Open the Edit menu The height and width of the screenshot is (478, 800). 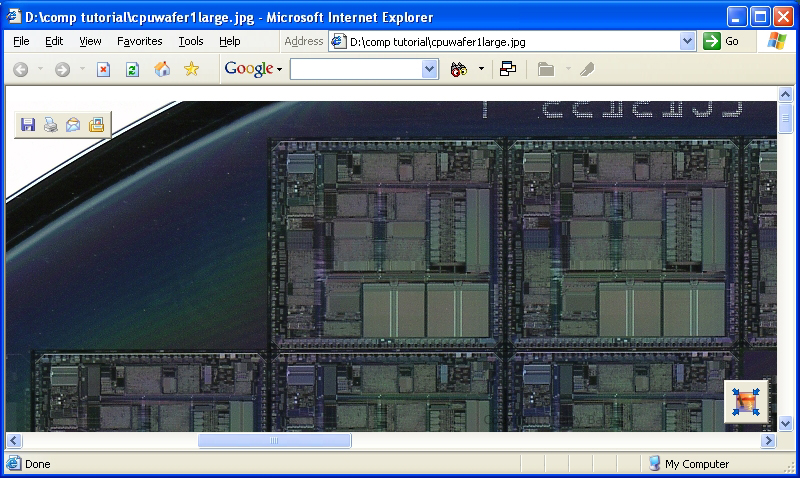click(54, 41)
